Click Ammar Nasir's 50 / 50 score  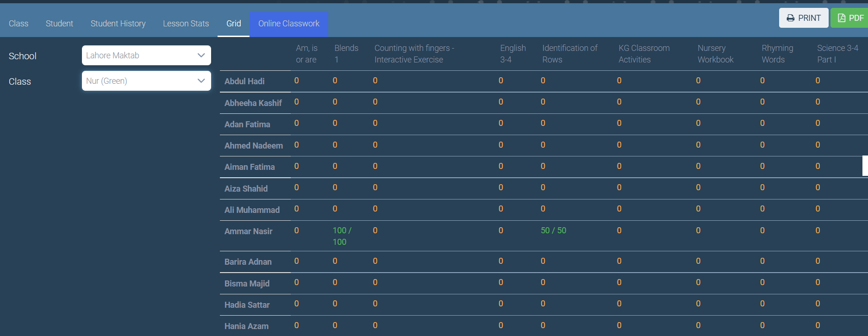pyautogui.click(x=553, y=230)
